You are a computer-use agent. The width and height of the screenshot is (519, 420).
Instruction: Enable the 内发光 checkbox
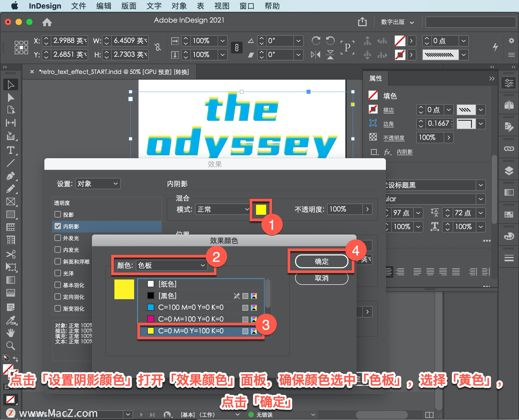coord(58,250)
